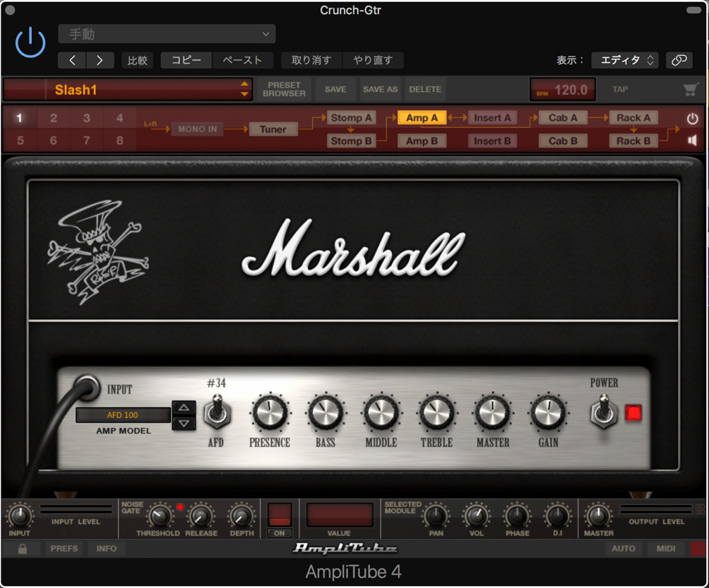
Task: Click the bottom INPUT level knob
Action: (x=20, y=516)
